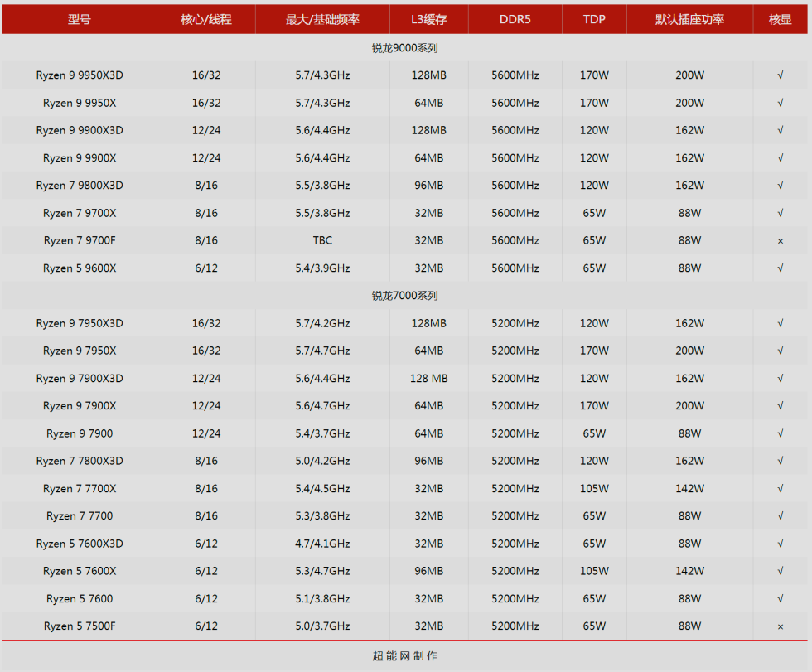Select the Ryzen 9 9900X3D model cell
The height and width of the screenshot is (672, 812).
[x=80, y=130]
